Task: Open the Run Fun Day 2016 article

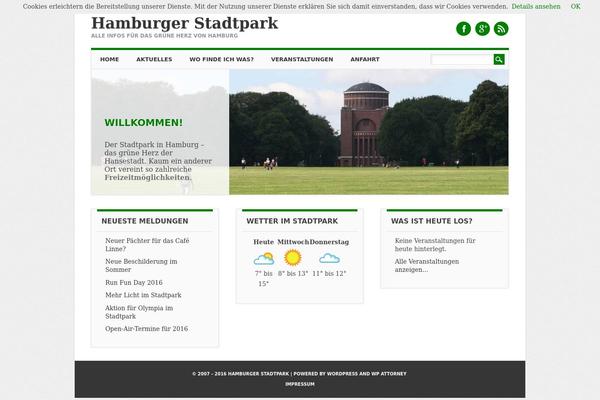Action: pyautogui.click(x=134, y=282)
